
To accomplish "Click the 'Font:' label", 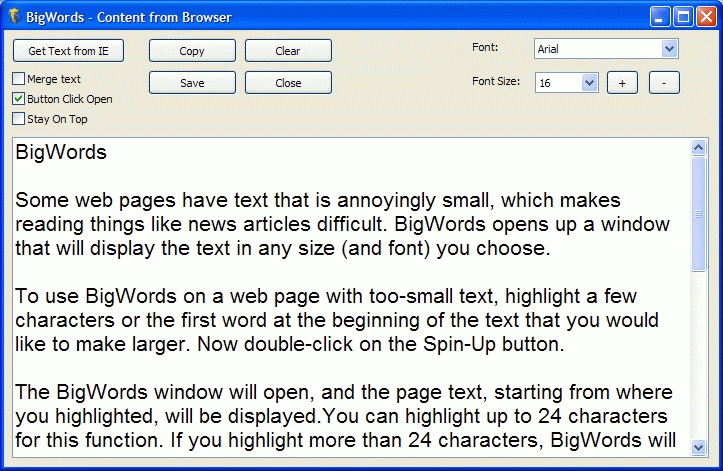I will (x=485, y=48).
